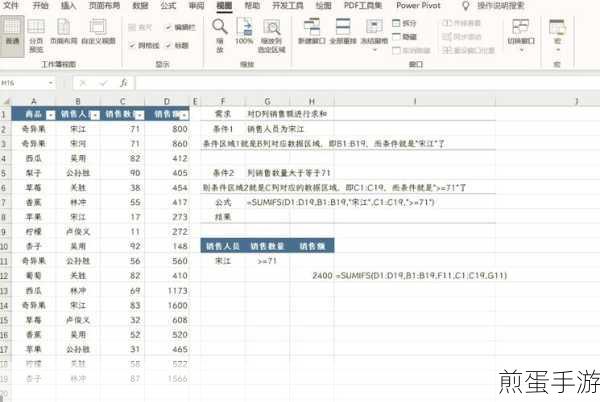Image resolution: width=600 pixels, height=402 pixels.
Task: Select the Page Layout view button in workbook views
Action: pos(64,32)
